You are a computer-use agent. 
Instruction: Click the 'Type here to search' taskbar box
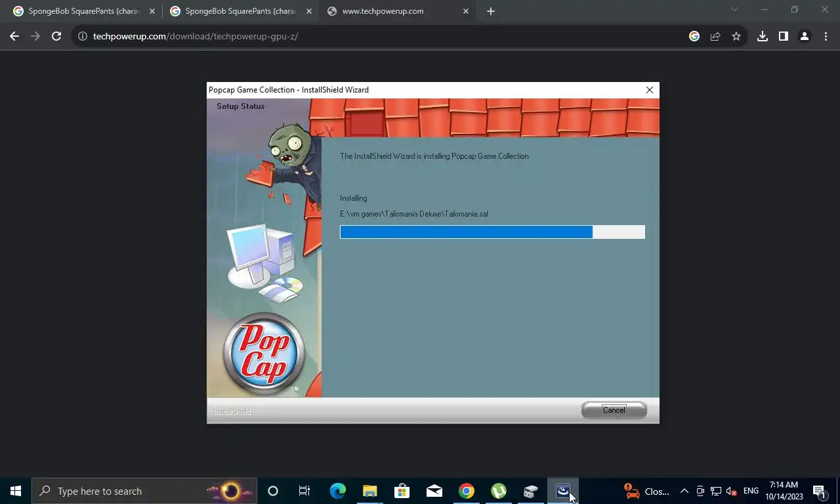pyautogui.click(x=144, y=491)
